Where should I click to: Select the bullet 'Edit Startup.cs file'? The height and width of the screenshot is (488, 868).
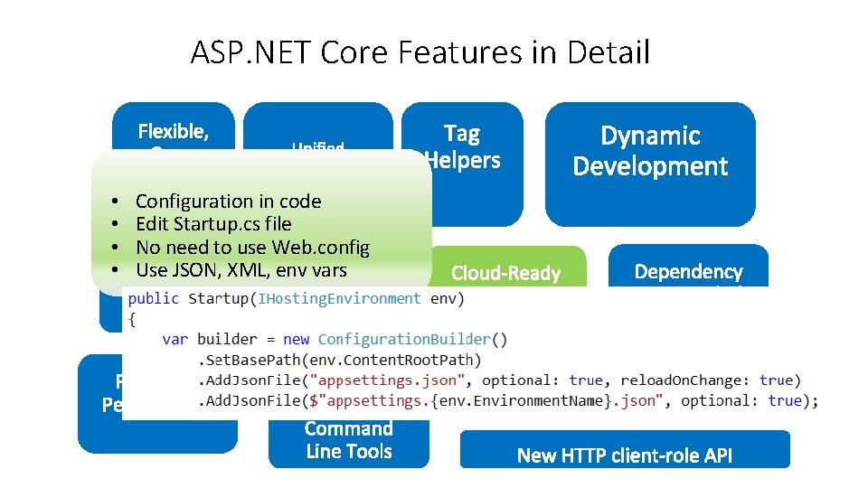pyautogui.click(x=213, y=223)
